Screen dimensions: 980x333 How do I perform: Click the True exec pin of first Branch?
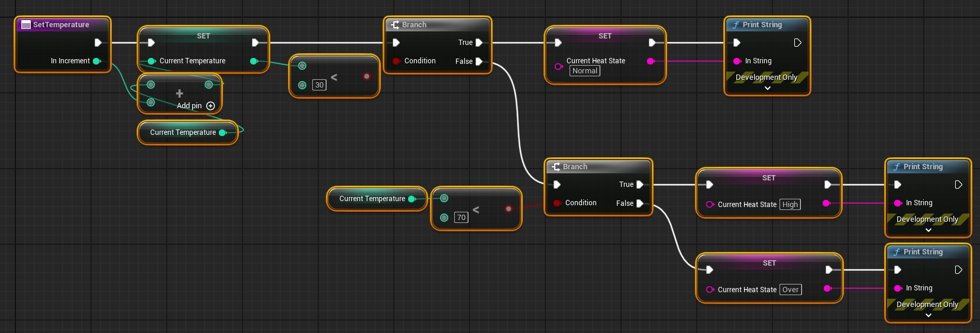[479, 43]
